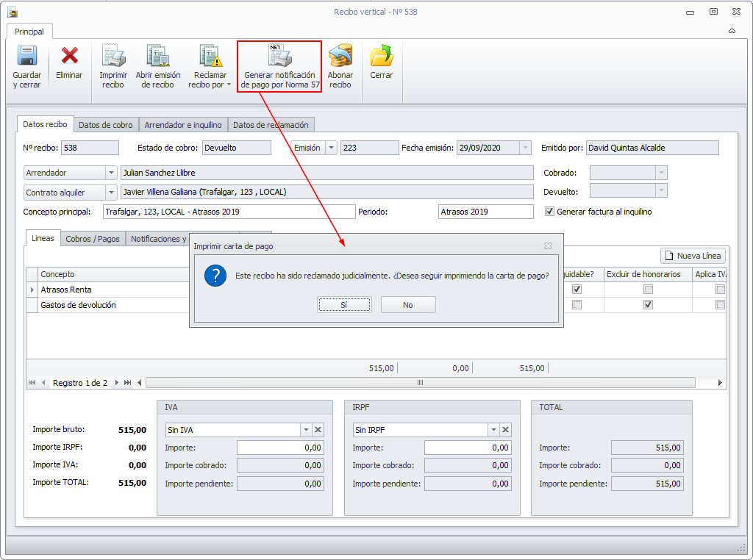Screen dimensions: 753x560
Task: Toggle Excluir de honorarios for Atrasos Renta row
Action: pyautogui.click(x=648, y=290)
